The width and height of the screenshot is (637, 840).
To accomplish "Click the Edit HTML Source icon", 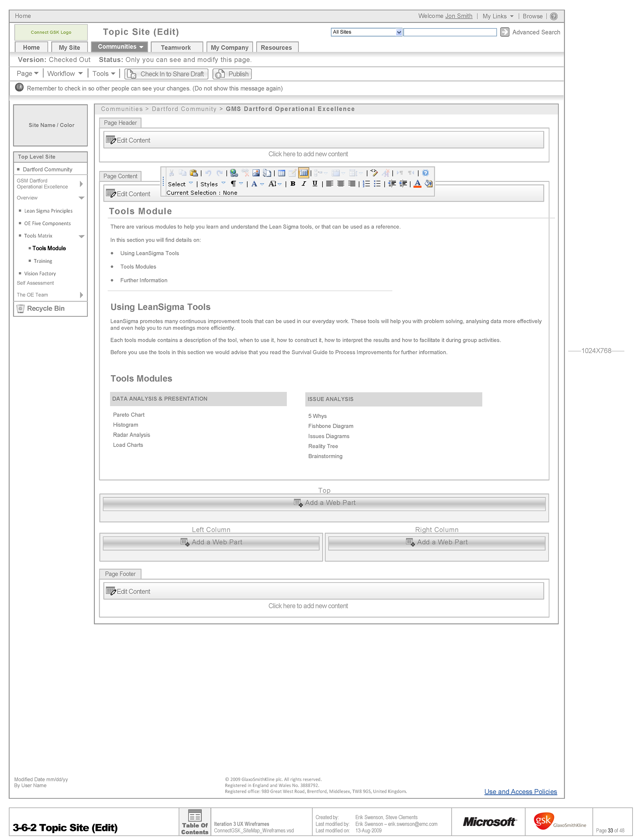I will coord(374,173).
